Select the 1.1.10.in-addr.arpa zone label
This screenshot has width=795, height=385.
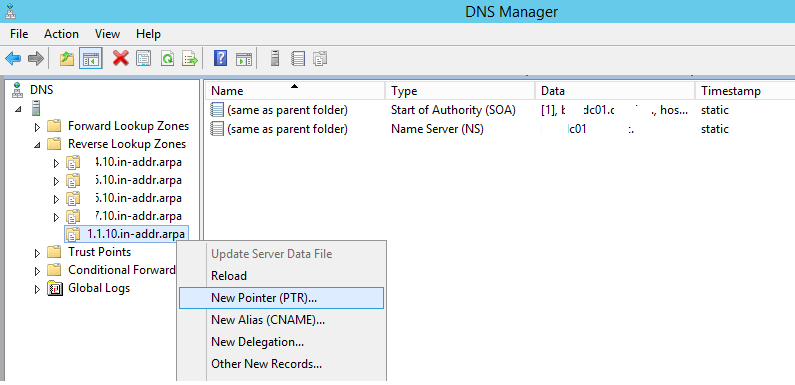[x=135, y=234]
